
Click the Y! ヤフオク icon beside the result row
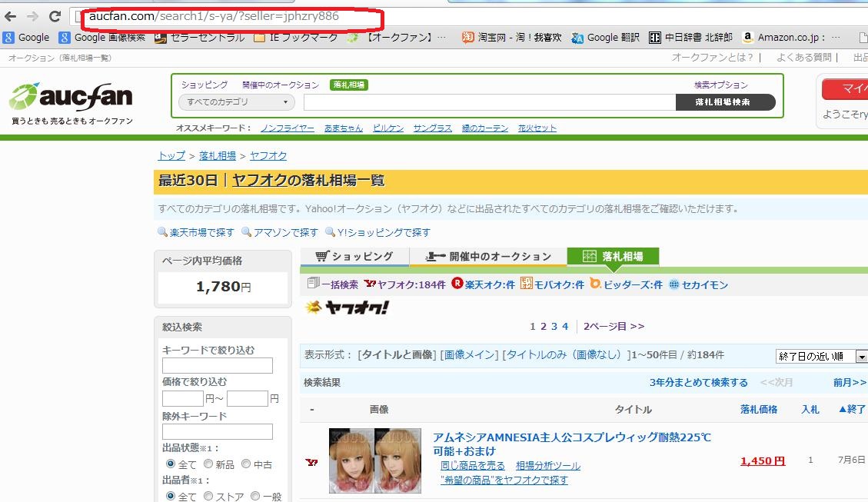pyautogui.click(x=311, y=460)
